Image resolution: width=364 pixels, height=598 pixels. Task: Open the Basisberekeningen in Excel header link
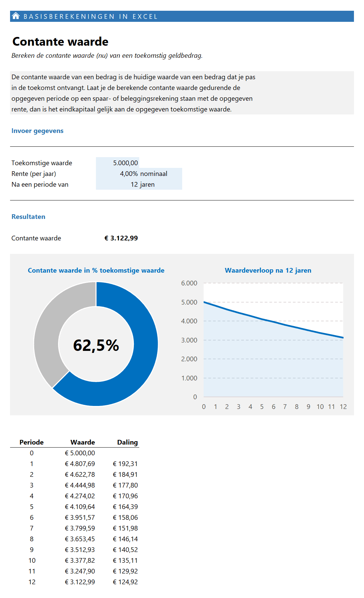point(91,16)
